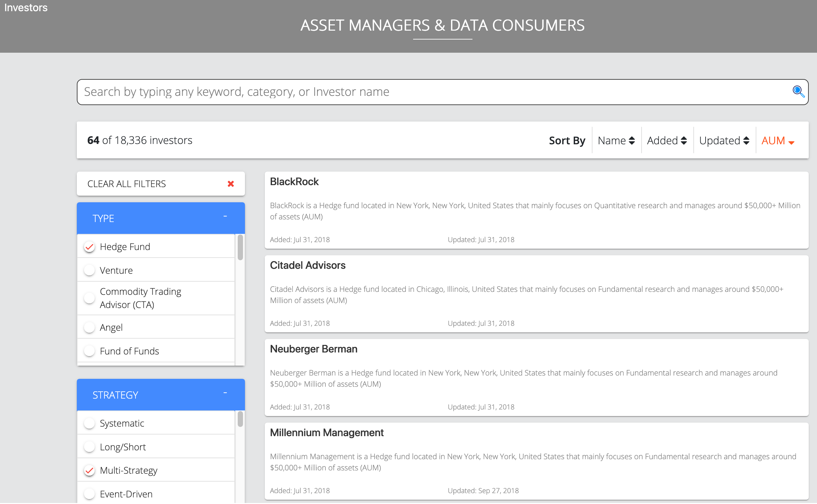Image resolution: width=817 pixels, height=504 pixels.
Task: Check the Venture type filter
Action: pos(89,270)
